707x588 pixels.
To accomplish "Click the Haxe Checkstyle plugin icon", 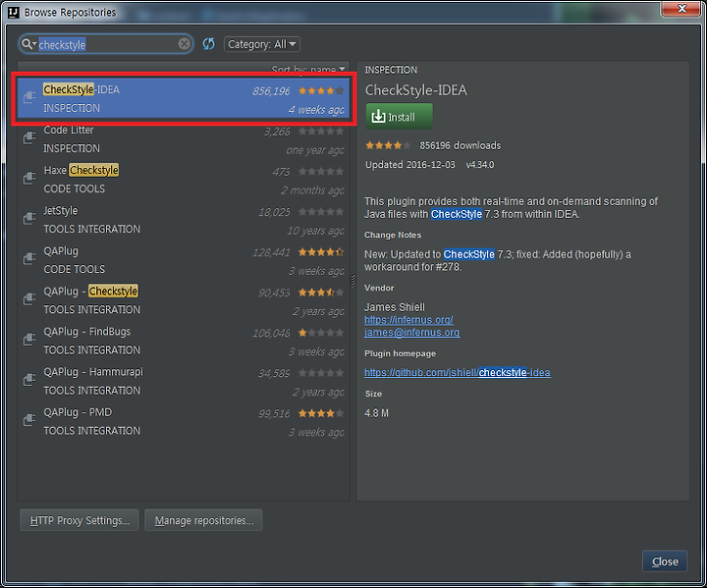I will 29,178.
